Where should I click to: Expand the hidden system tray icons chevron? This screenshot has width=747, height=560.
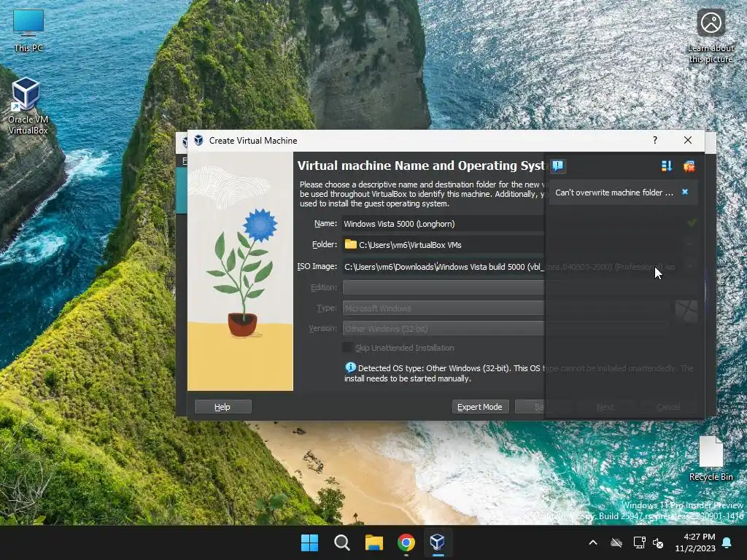593,542
